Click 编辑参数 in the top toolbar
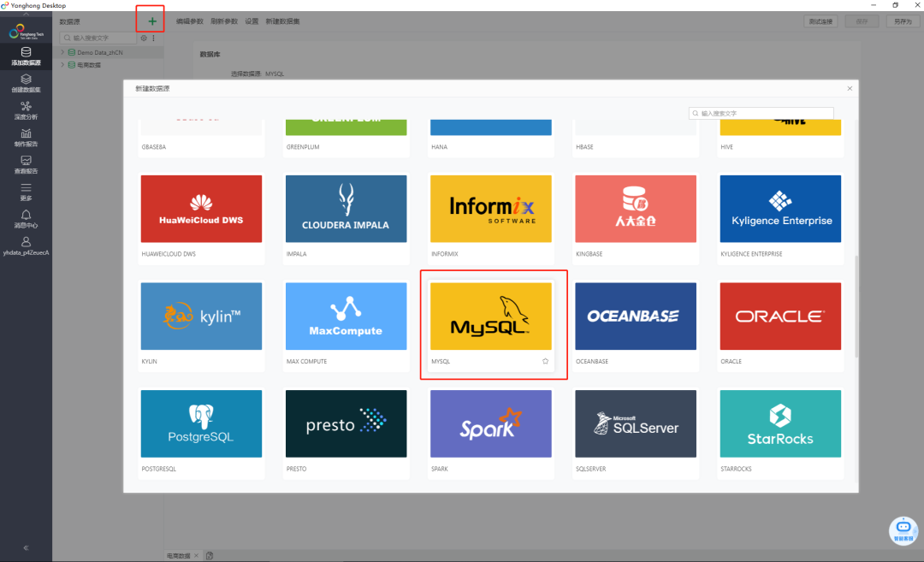 [x=189, y=21]
